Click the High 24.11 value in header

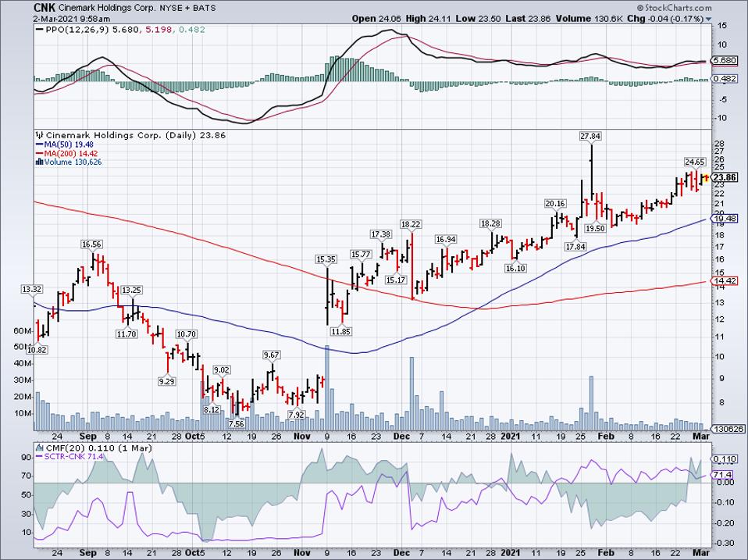pos(428,19)
